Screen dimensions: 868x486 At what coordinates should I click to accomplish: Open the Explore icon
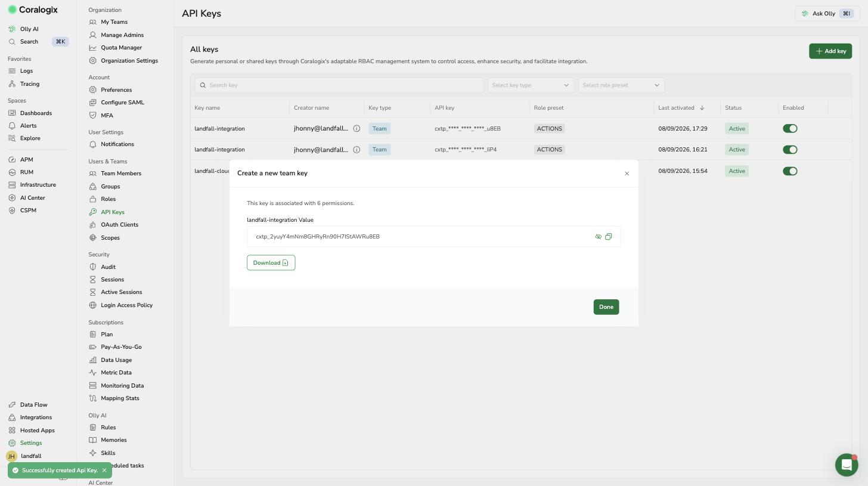pyautogui.click(x=12, y=138)
